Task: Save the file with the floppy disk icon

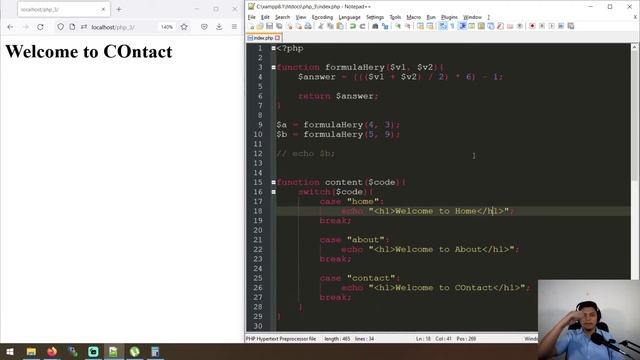Action: click(269, 26)
